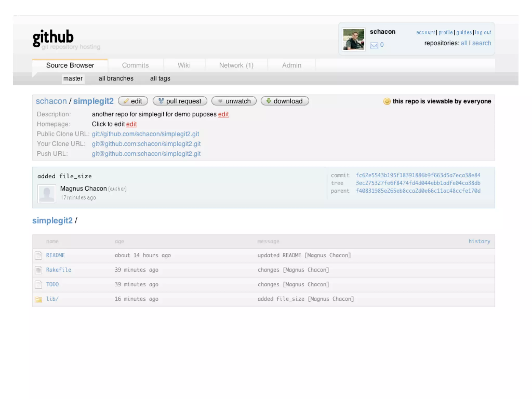Click '16 minutes ago' age cell

coord(136,299)
